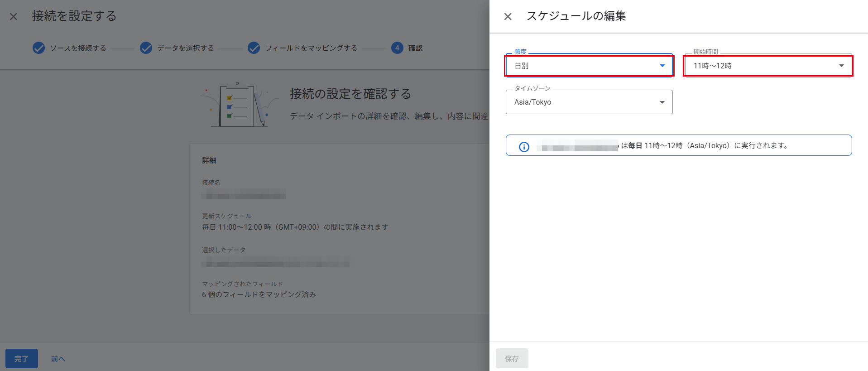Click the 保存 button
Image resolution: width=868 pixels, height=371 pixels.
[x=512, y=359]
